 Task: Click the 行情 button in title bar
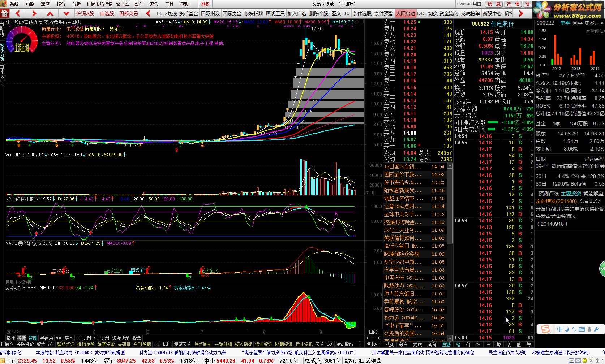pos(513,4)
